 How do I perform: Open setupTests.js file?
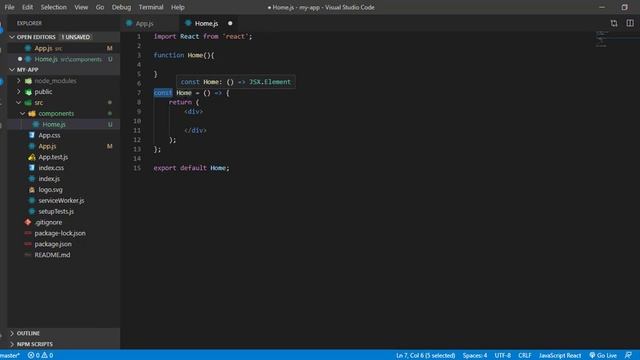pos(64,211)
